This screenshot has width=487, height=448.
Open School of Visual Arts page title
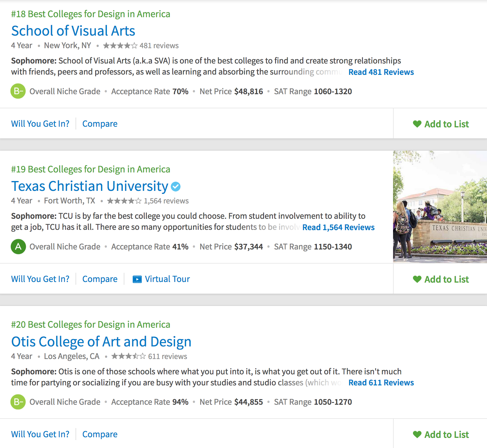coord(73,31)
